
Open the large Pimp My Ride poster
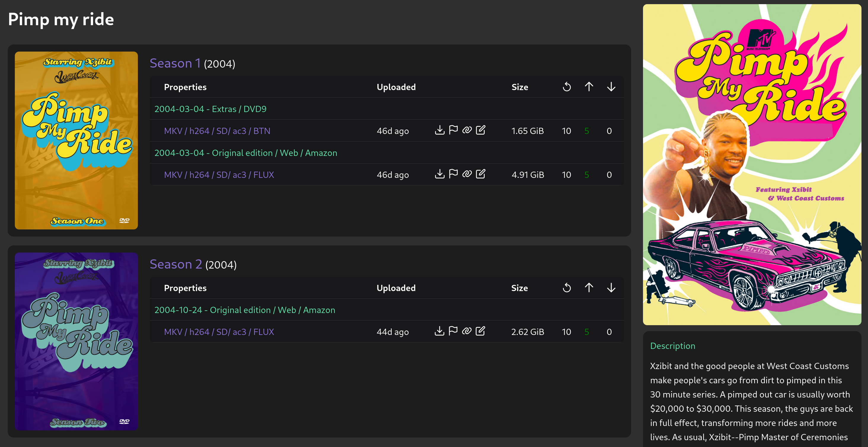click(x=752, y=165)
